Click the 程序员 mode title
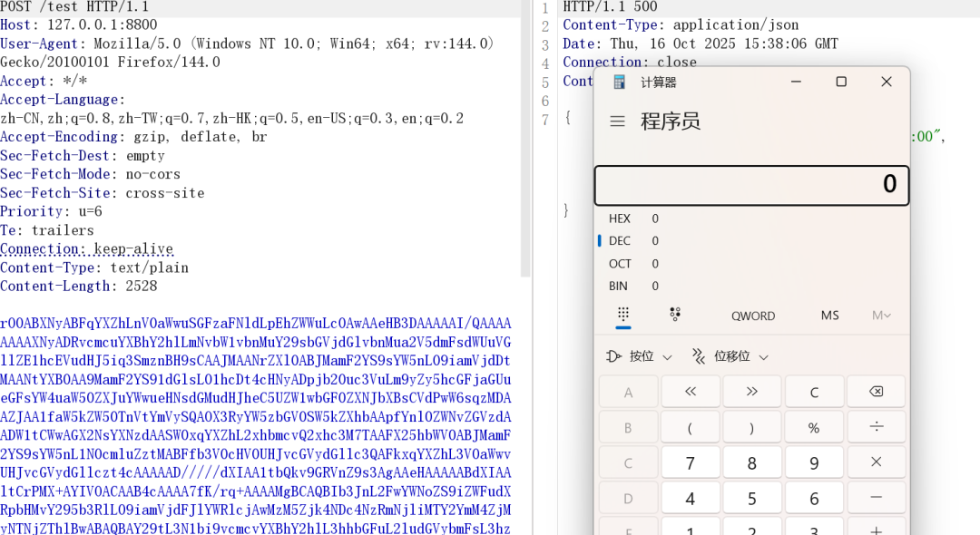The width and height of the screenshot is (980, 535). [671, 122]
